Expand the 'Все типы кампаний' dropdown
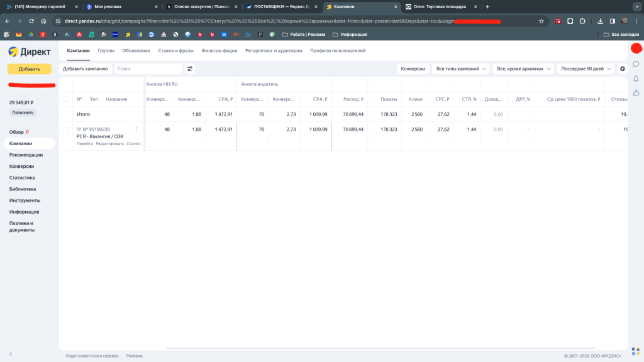644x362 pixels. [462, 69]
